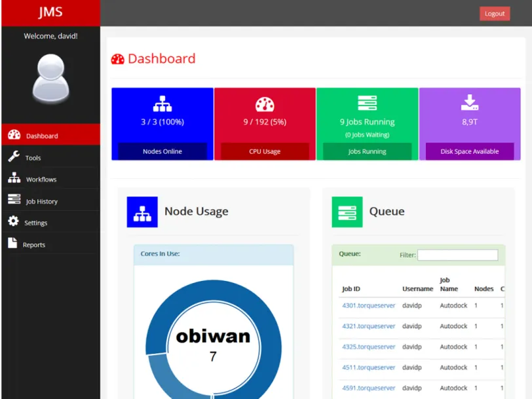Click the 'obiwan' label in the chart
The image size is (532, 399).
pyautogui.click(x=213, y=336)
